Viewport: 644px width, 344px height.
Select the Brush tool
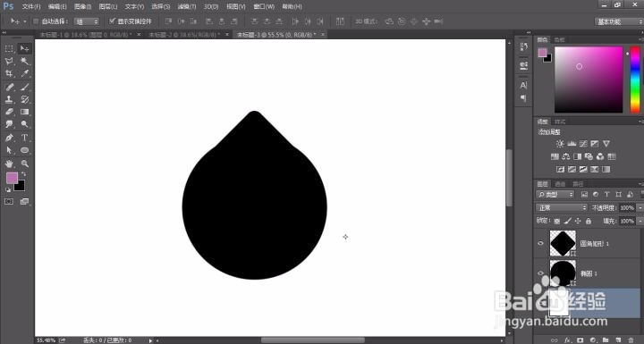pos(25,87)
